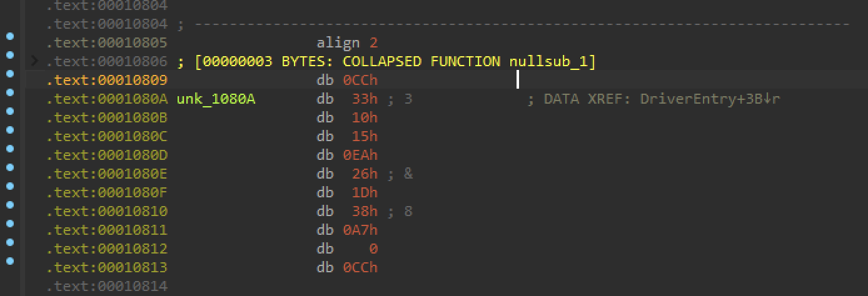This screenshot has width=868, height=296.
Task: Click the dashed separator comment line
Action: click(513, 24)
